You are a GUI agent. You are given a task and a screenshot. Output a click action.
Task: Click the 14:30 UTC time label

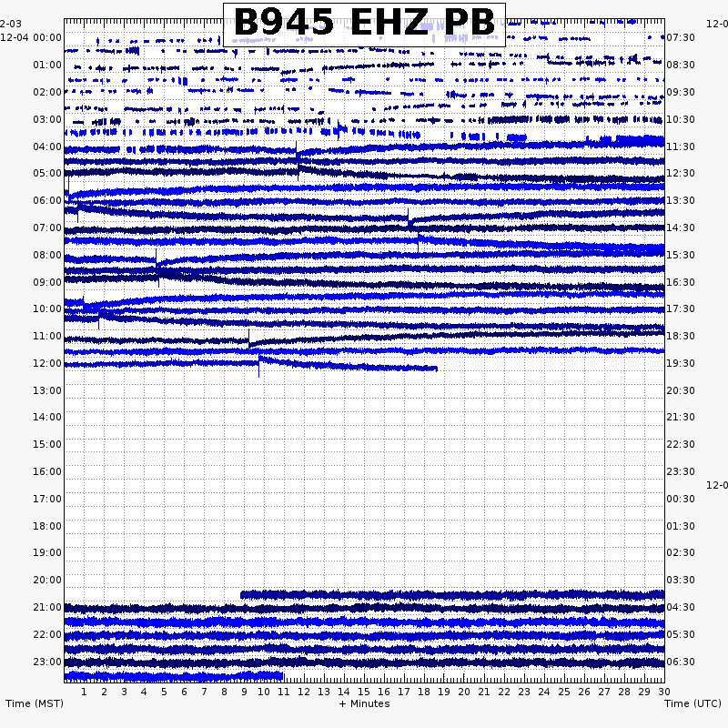click(x=681, y=228)
